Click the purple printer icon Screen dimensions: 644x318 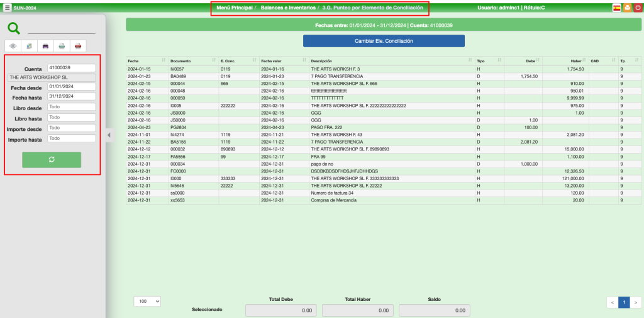tap(45, 46)
